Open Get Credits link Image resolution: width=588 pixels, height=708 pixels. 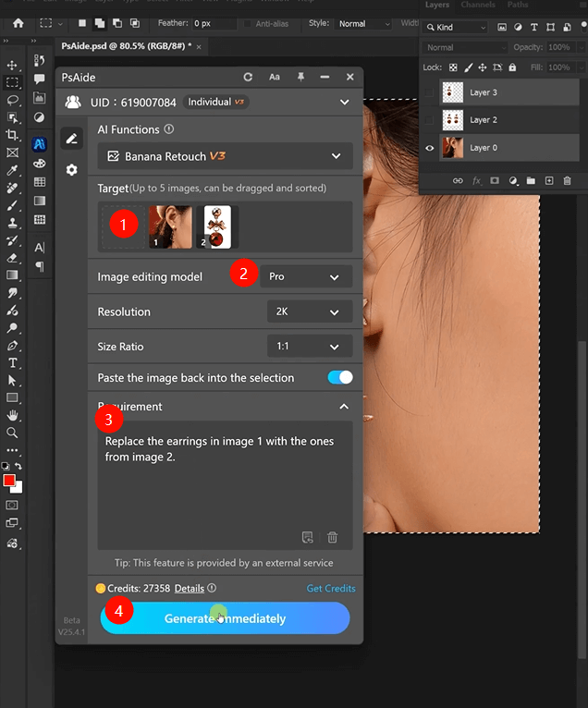(x=331, y=589)
